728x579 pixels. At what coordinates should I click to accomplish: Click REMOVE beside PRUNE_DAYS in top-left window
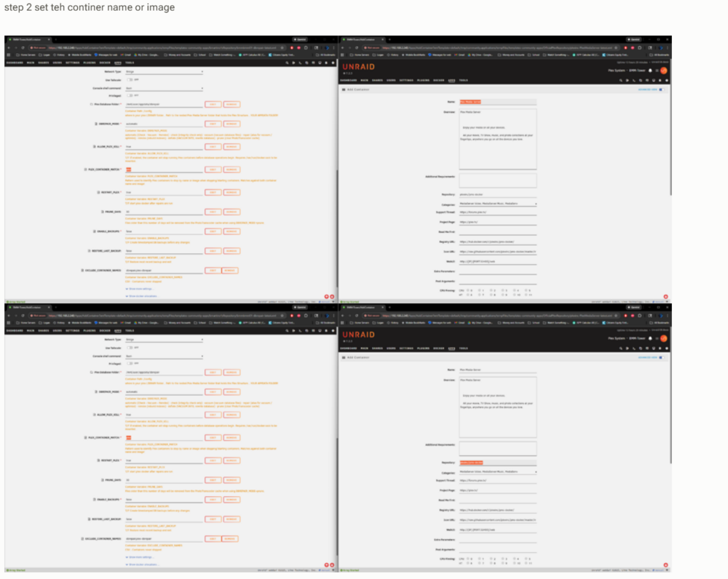pyautogui.click(x=232, y=212)
